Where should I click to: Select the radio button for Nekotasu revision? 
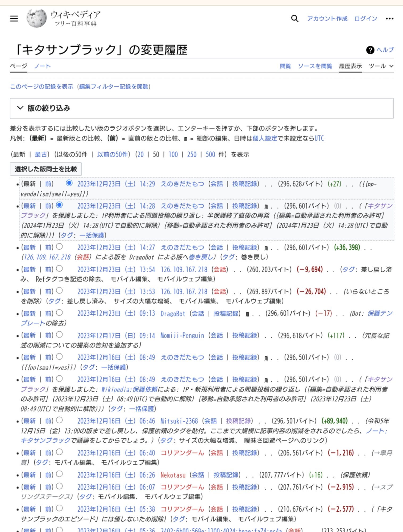[x=60, y=474]
